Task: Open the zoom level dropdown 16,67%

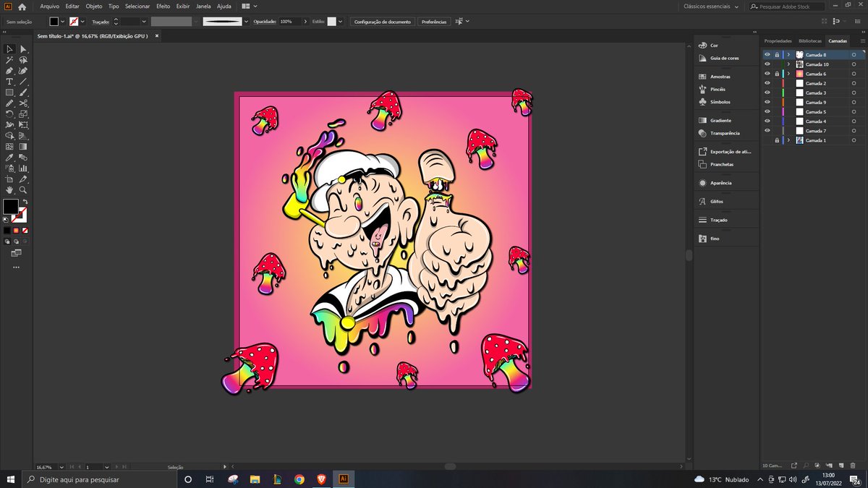Action: [61, 467]
